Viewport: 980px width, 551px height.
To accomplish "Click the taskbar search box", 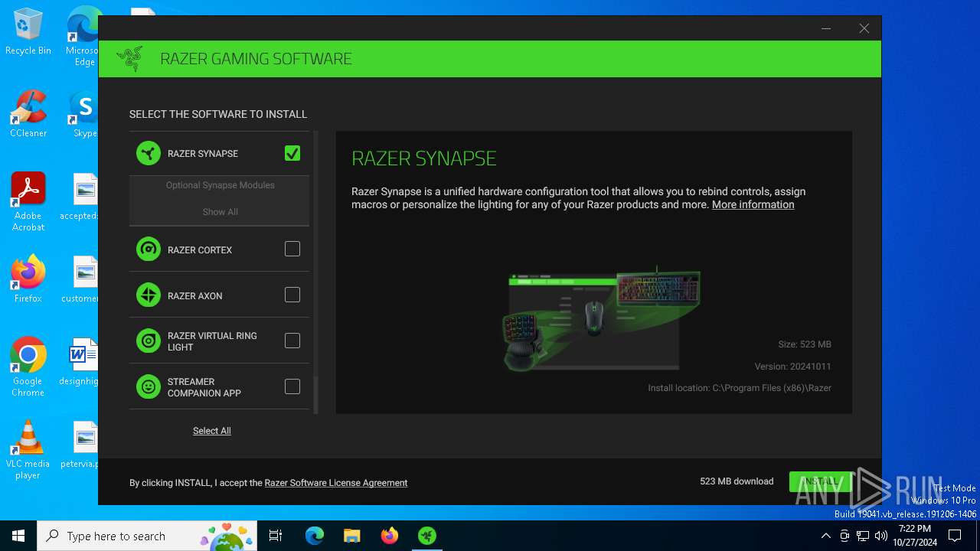I will pos(149,536).
